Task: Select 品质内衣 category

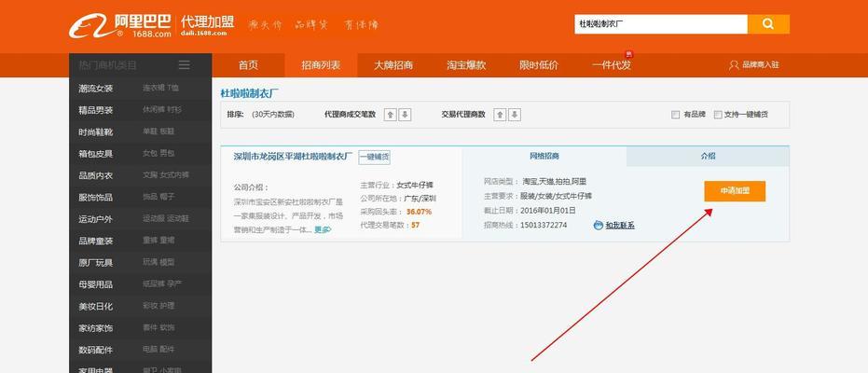Action: [x=96, y=175]
